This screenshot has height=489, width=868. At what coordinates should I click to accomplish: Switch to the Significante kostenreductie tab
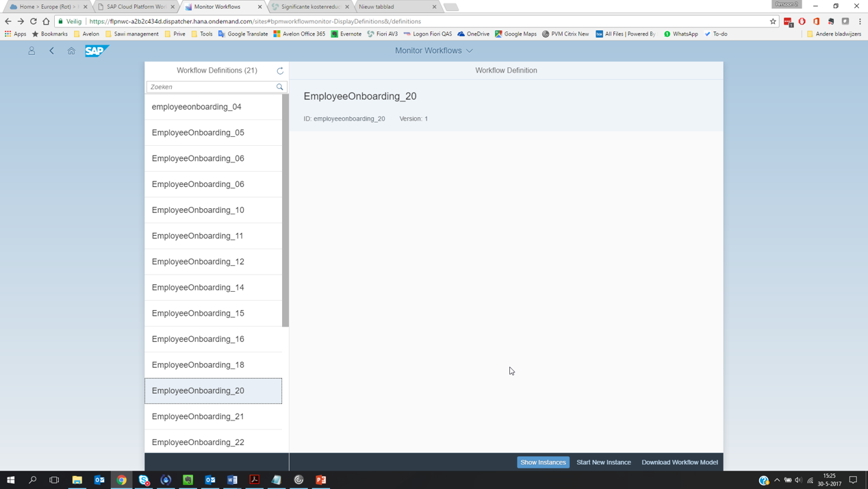(x=309, y=7)
